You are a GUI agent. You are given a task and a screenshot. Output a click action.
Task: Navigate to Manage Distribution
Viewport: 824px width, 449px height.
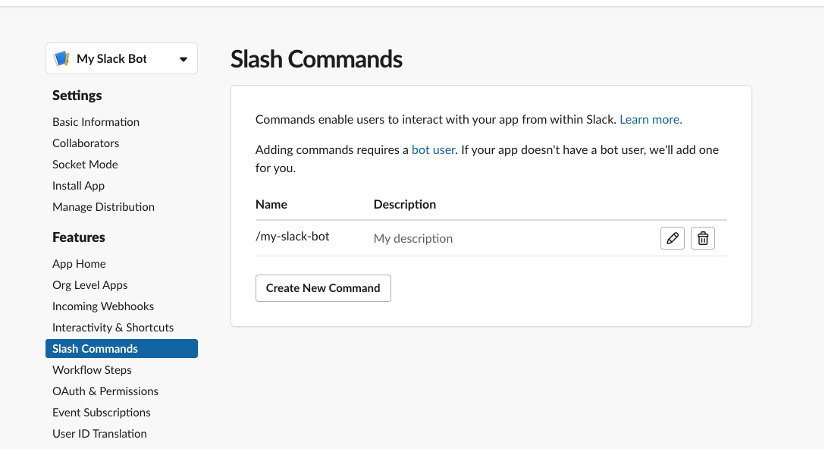click(x=104, y=207)
